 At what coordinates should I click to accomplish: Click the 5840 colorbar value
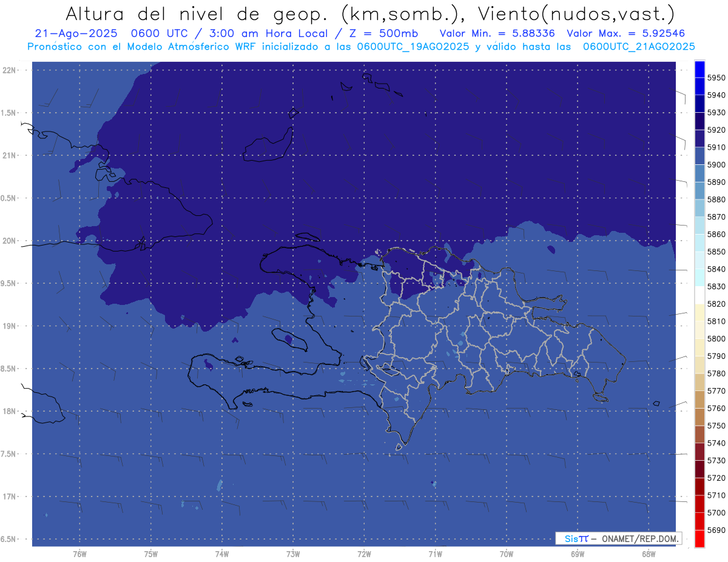tap(716, 269)
